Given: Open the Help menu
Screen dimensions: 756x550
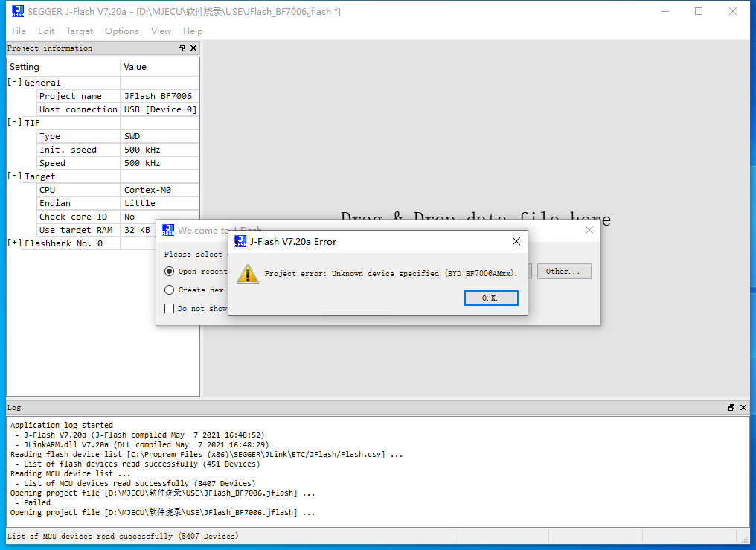Looking at the screenshot, I should [x=193, y=31].
